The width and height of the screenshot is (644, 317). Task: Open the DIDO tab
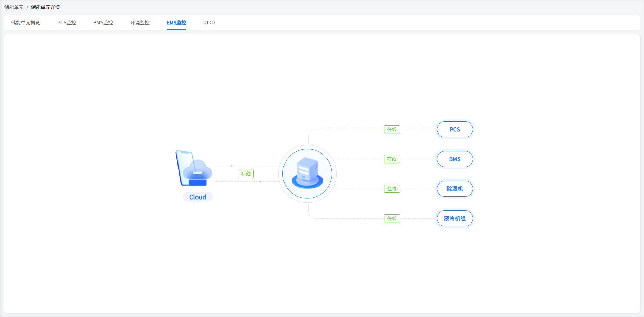[x=209, y=23]
